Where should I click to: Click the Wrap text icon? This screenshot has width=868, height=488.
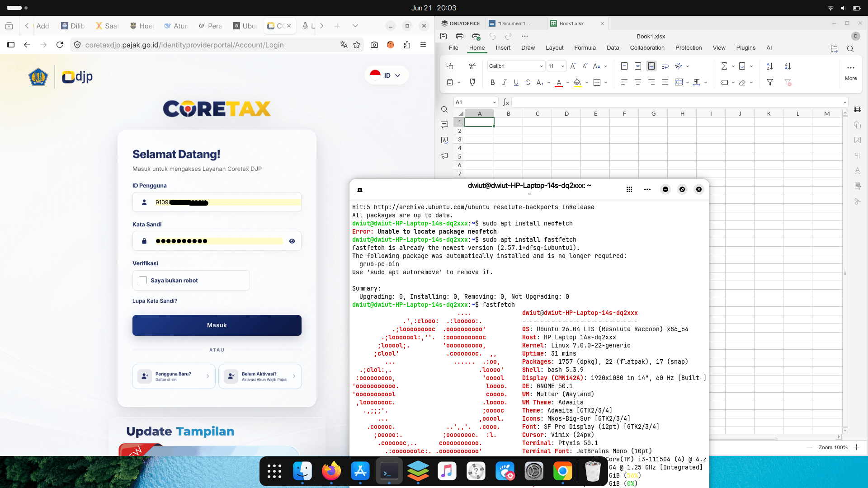[665, 66]
